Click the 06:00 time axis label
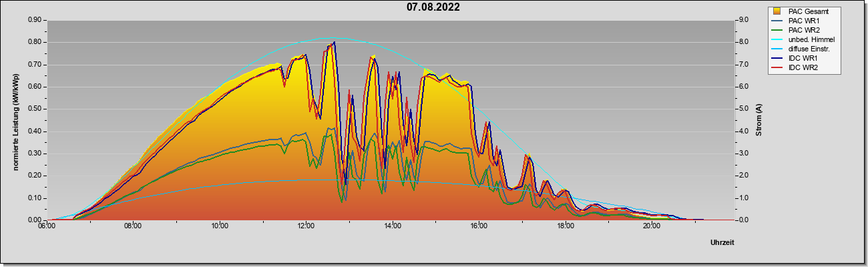Screen dimensions: 868x267 [x=47, y=227]
